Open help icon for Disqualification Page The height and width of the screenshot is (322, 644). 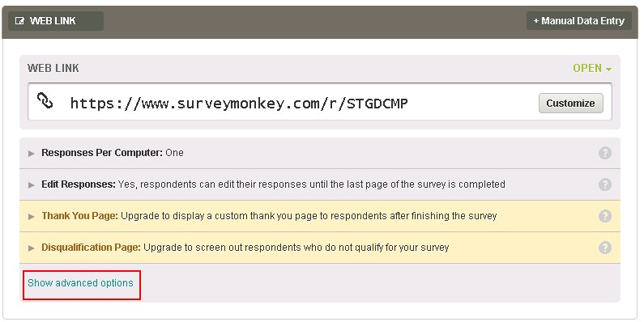tap(604, 248)
